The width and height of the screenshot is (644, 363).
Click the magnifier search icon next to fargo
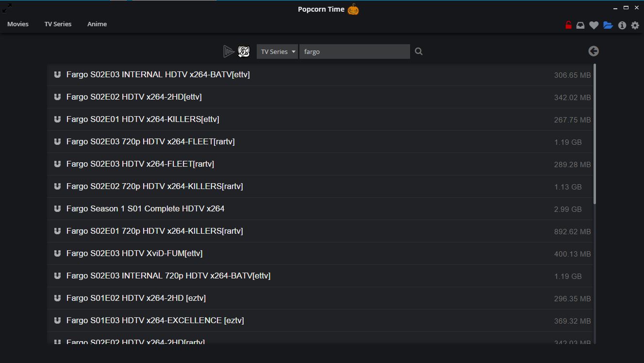[419, 51]
